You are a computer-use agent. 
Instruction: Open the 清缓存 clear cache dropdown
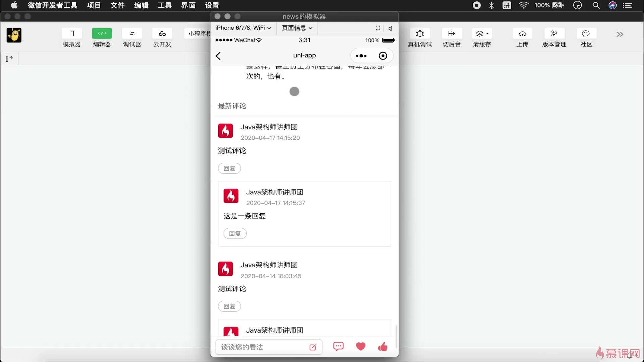click(x=482, y=34)
